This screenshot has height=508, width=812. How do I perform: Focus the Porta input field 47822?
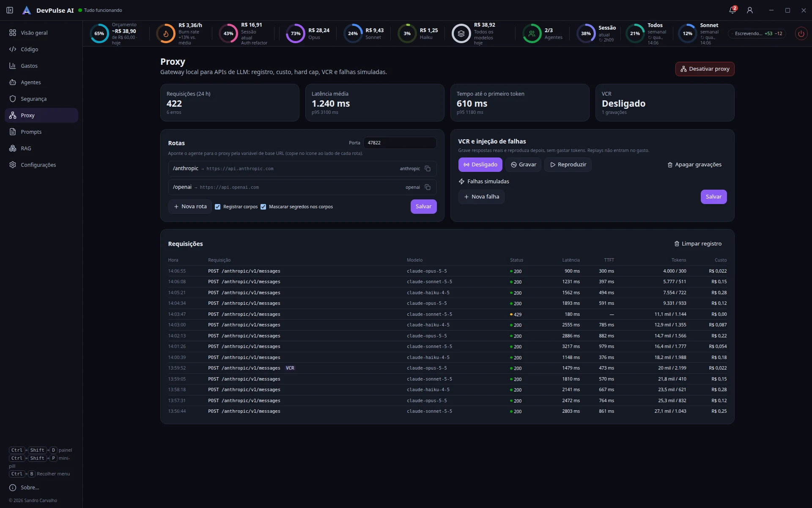point(400,143)
